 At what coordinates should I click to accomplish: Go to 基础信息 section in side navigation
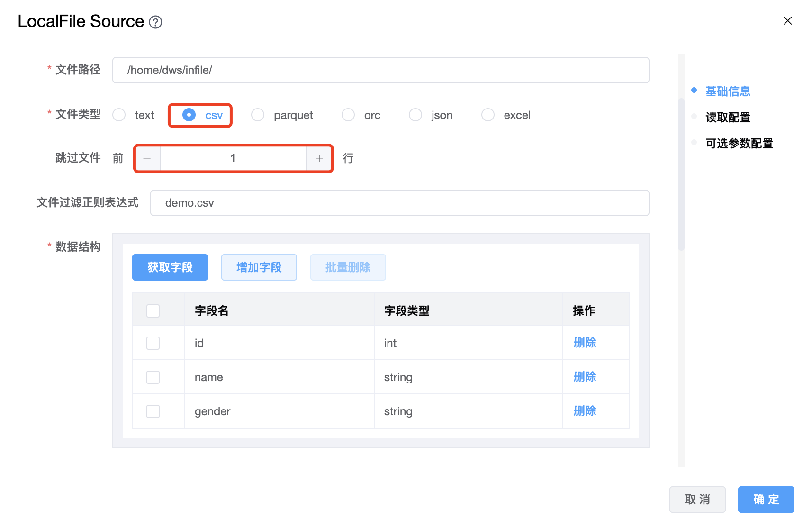tap(728, 91)
